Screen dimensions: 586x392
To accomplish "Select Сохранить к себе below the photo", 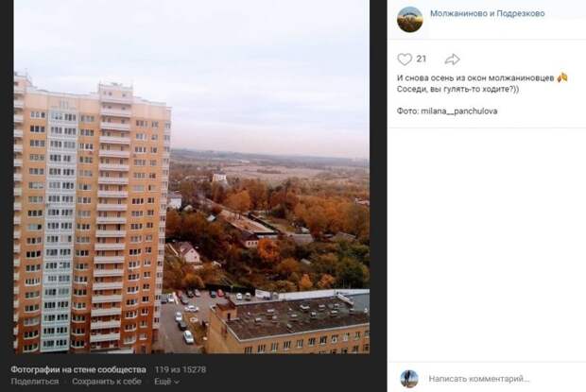I will (x=107, y=382).
